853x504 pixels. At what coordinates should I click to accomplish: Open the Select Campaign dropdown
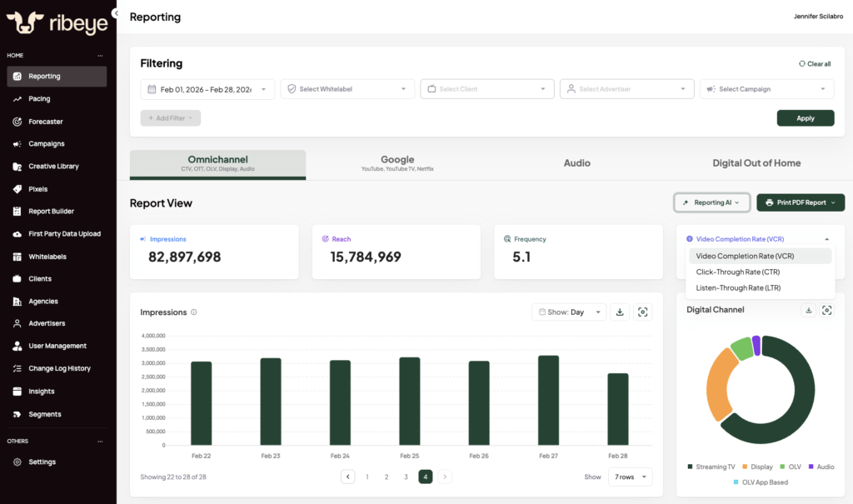[767, 89]
